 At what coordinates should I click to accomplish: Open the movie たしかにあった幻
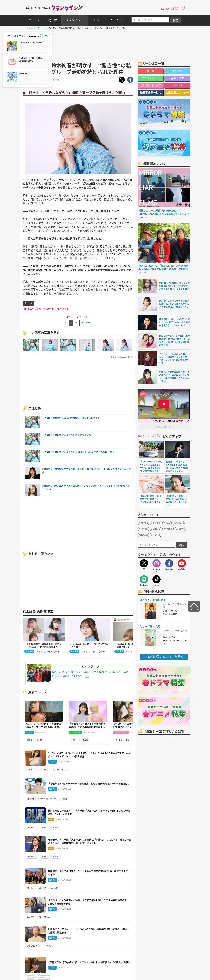(150, 626)
